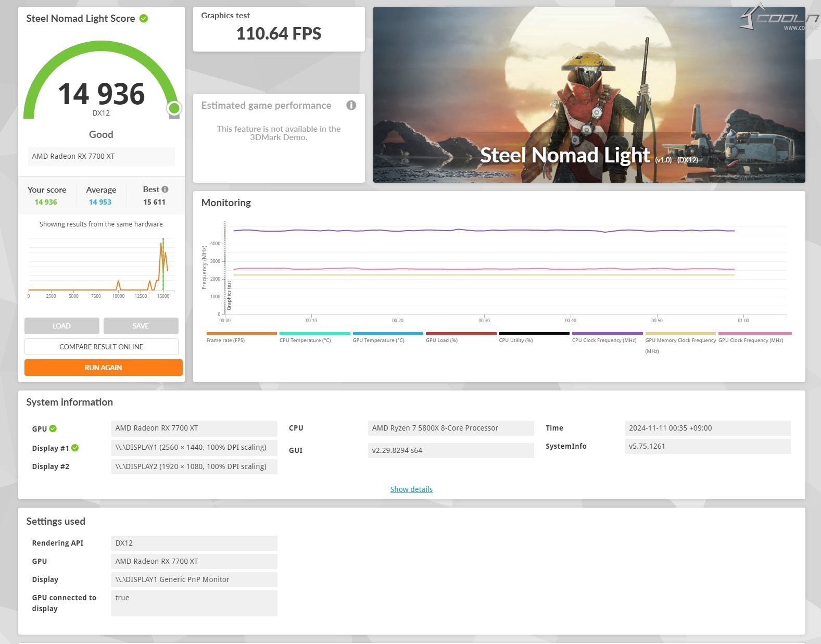Screen dimensions: 821x644
Task: Click the Average score 14 953
Action: coord(100,202)
